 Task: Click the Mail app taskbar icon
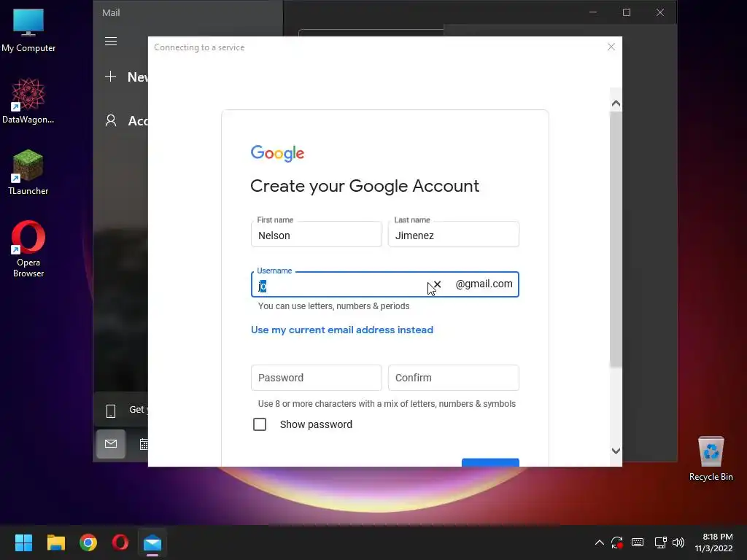pyautogui.click(x=152, y=542)
